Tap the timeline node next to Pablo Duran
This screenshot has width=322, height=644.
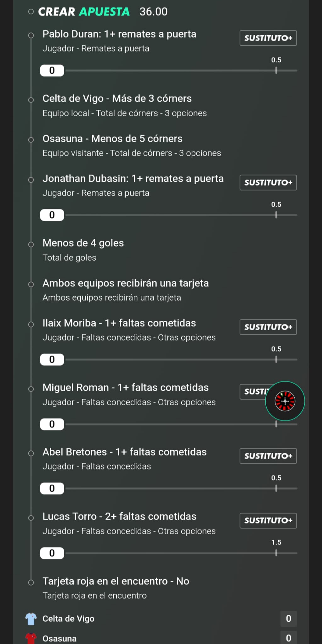tap(31, 35)
